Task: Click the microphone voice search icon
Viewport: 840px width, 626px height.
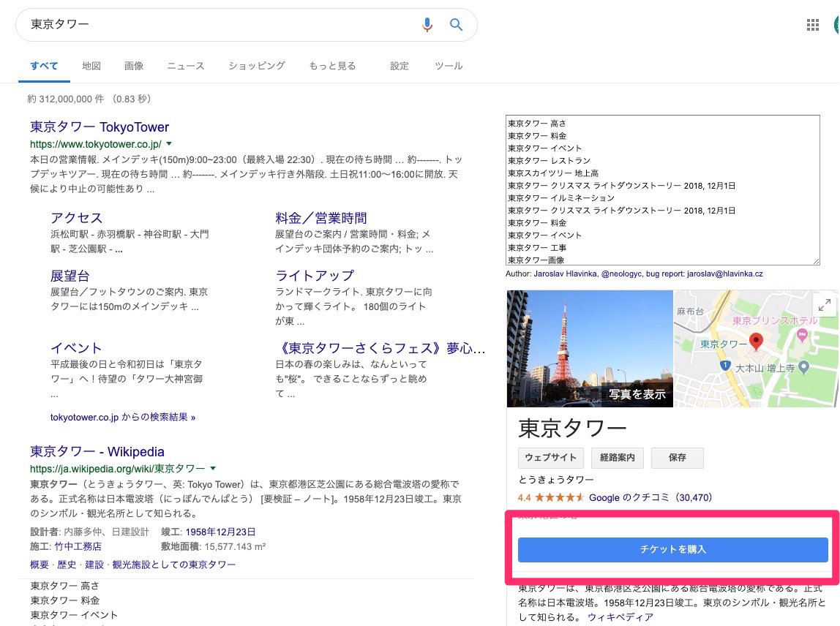Action: point(427,25)
